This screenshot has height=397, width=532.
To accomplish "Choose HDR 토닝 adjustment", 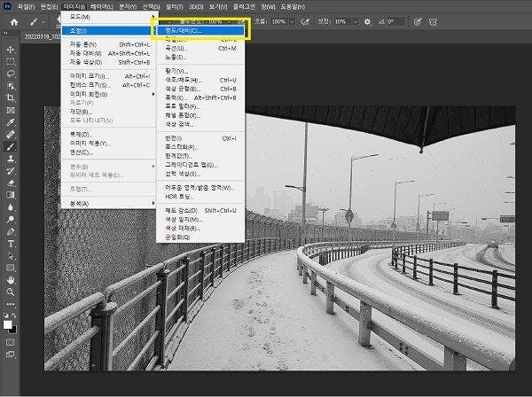I will [x=200, y=197].
